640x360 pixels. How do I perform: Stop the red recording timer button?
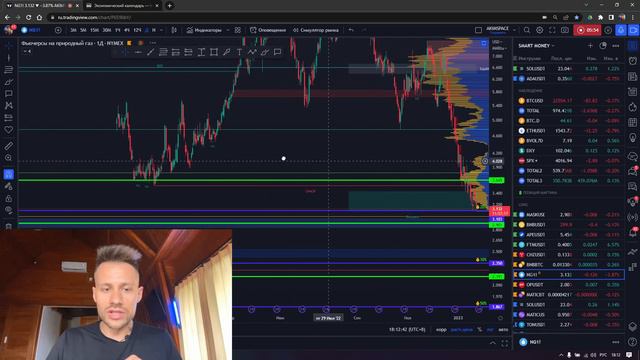(587, 30)
